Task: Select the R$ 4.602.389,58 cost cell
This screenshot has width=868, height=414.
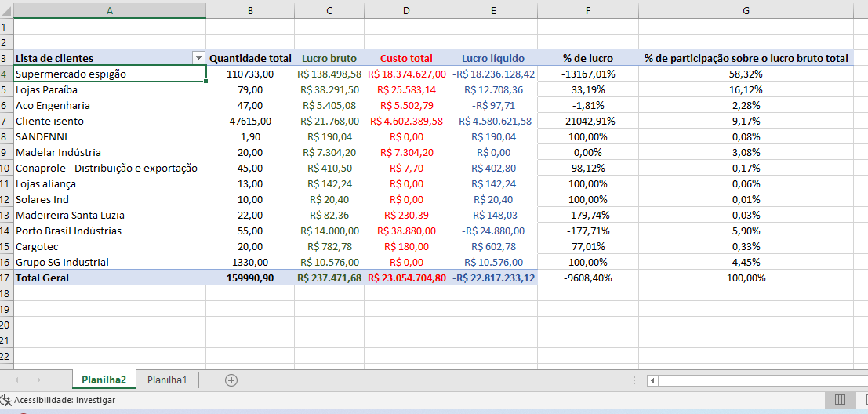Action: click(x=406, y=121)
